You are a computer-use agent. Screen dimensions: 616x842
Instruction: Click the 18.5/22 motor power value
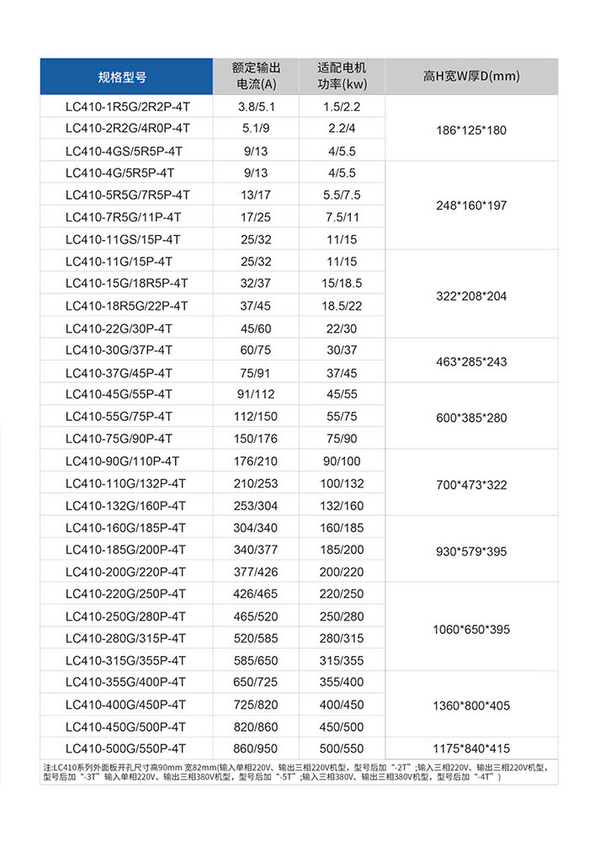(x=342, y=306)
